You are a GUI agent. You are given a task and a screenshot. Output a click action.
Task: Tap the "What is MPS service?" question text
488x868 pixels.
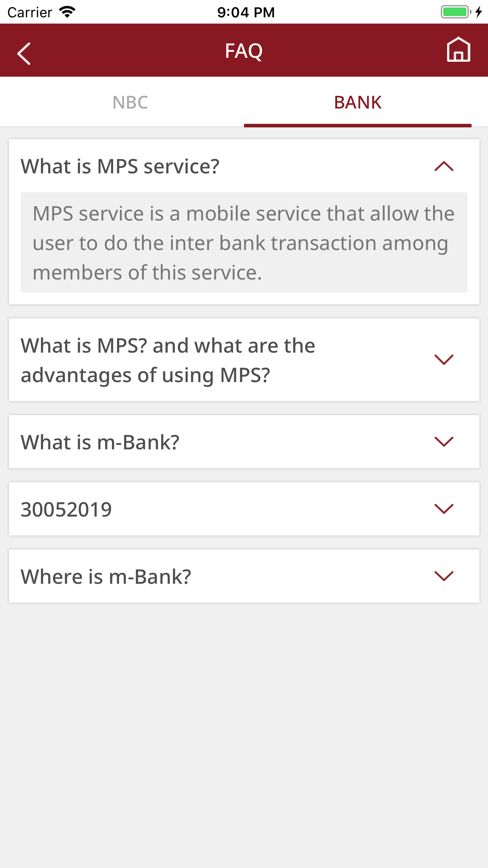(120, 166)
